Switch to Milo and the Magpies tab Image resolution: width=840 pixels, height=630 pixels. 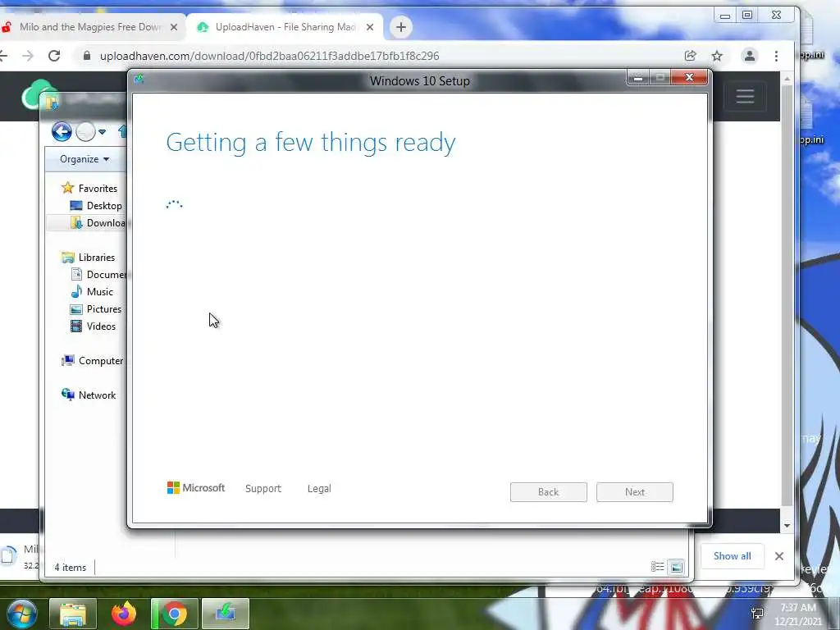click(x=90, y=27)
